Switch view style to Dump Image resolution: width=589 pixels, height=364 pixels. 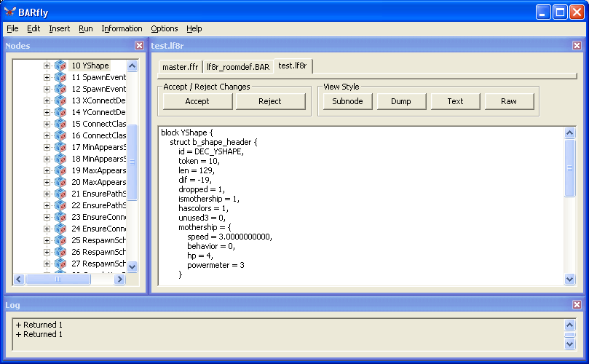tap(401, 101)
